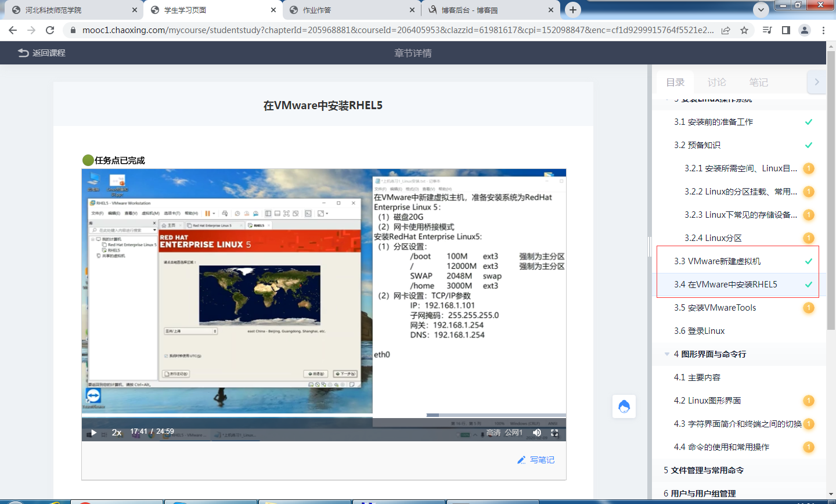836x504 pixels.
Task: Open section 5 文件管理与常用命令
Action: pyautogui.click(x=704, y=470)
